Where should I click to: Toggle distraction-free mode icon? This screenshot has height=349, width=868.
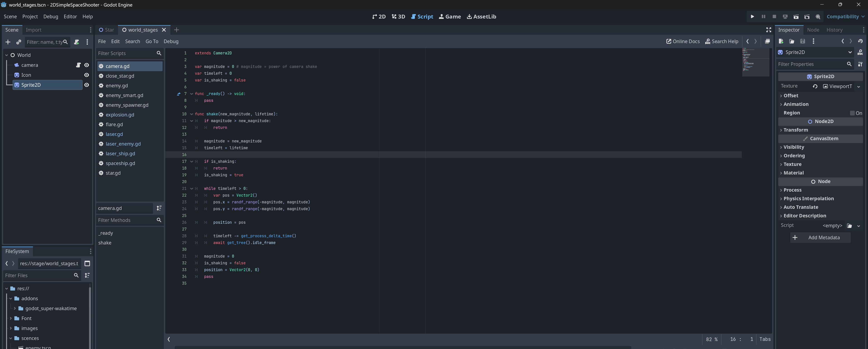769,30
